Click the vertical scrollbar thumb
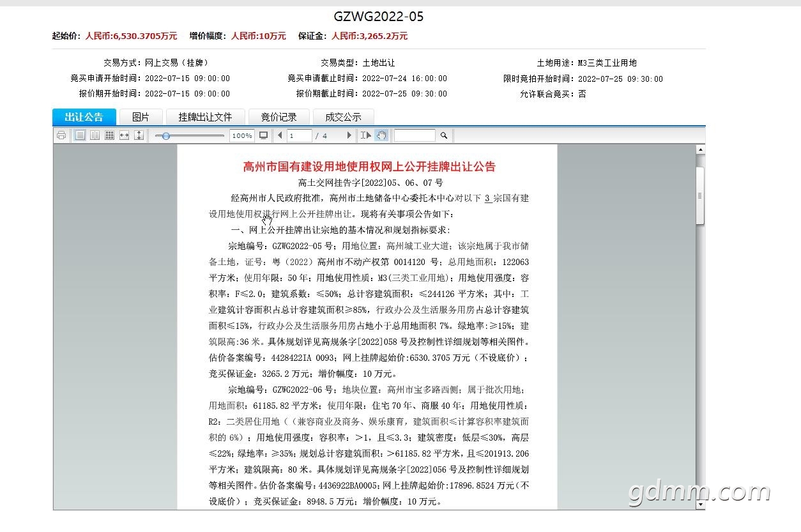 701,195
